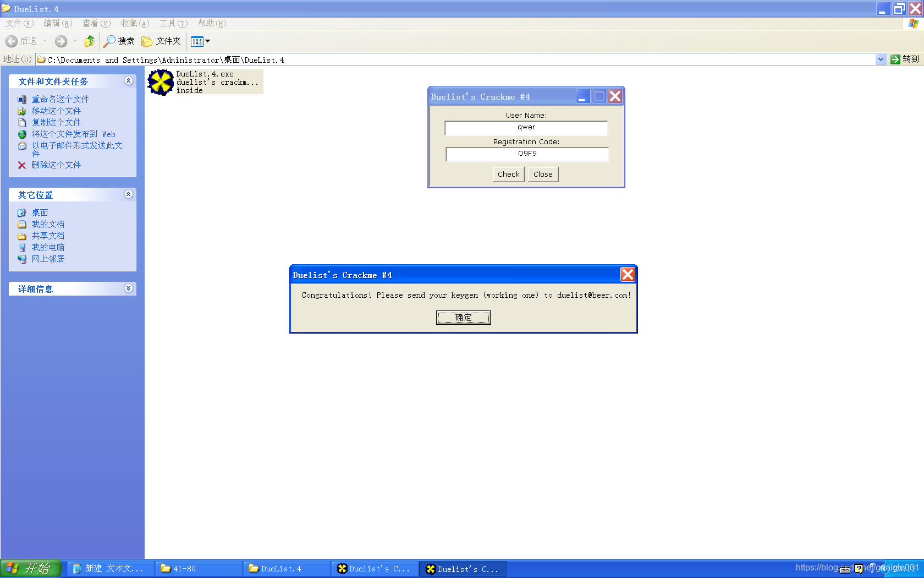Collapse the 其它位置 panel
This screenshot has width=924, height=578.
128,194
